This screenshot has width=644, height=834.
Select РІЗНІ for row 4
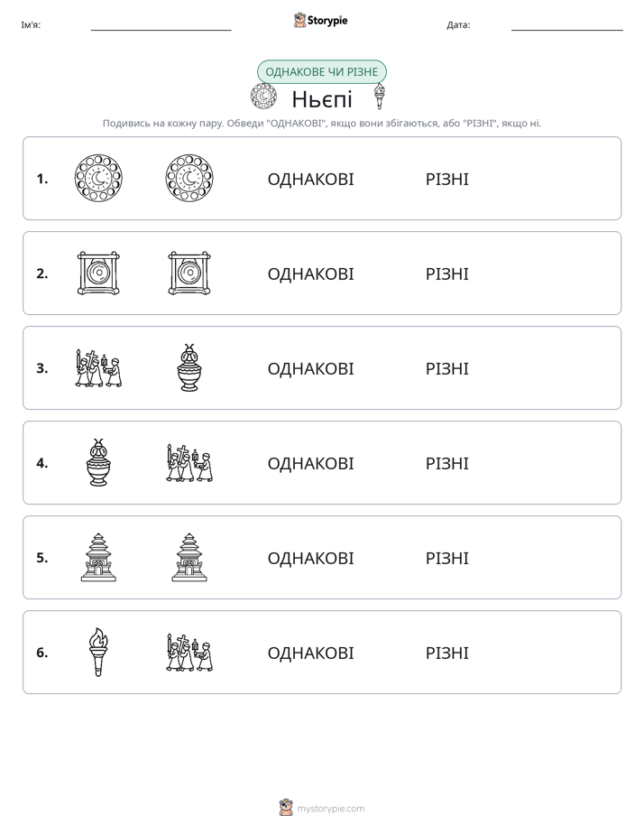(446, 463)
